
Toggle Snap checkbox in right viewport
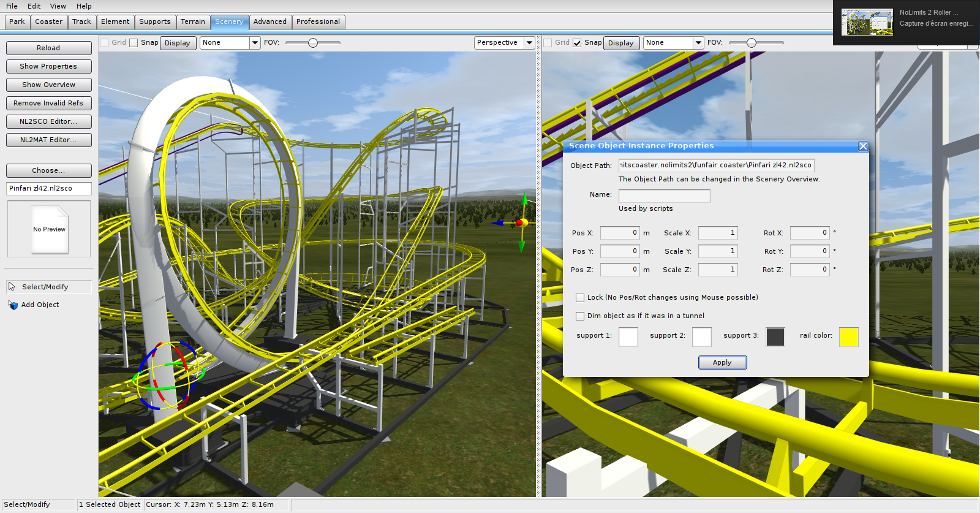click(x=577, y=43)
